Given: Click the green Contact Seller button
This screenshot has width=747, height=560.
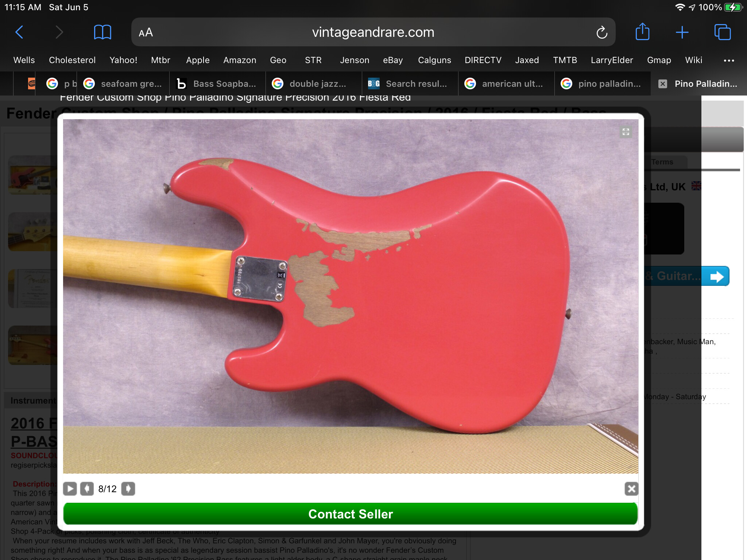Looking at the screenshot, I should [351, 514].
